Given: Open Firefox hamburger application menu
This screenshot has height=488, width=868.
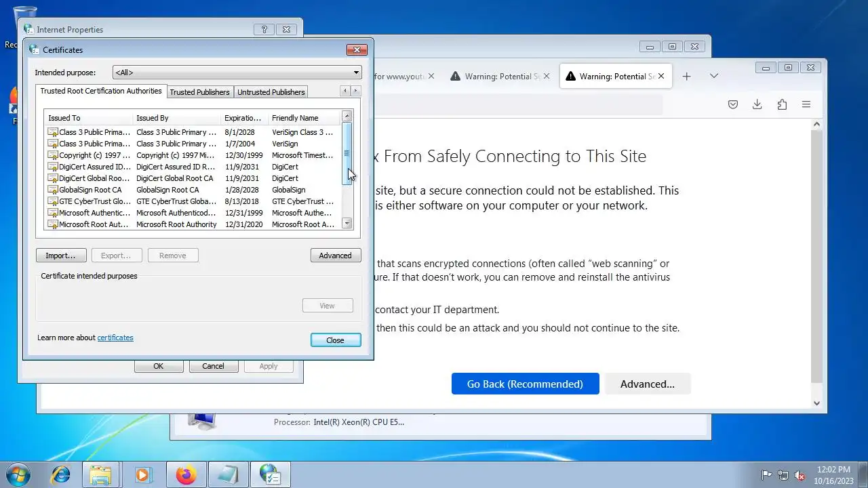Looking at the screenshot, I should [806, 104].
